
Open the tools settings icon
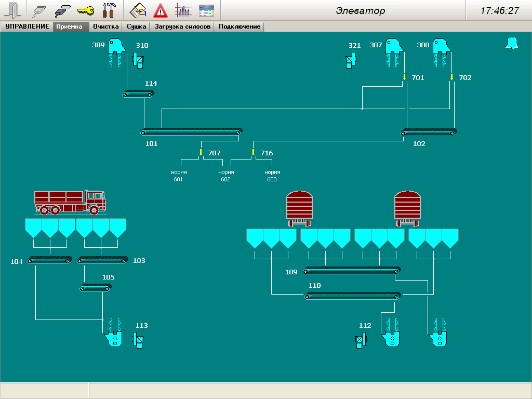[109, 10]
